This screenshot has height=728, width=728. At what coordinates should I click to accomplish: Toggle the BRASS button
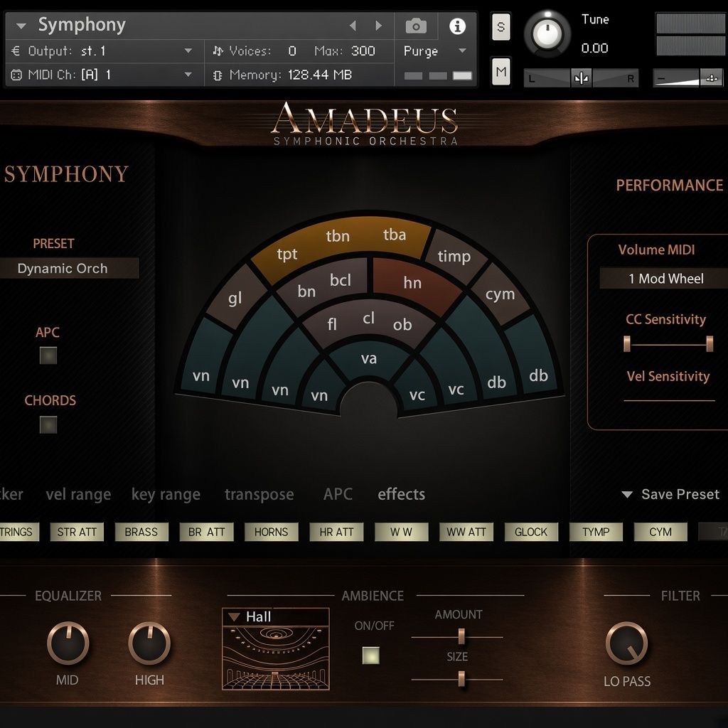coord(141,532)
